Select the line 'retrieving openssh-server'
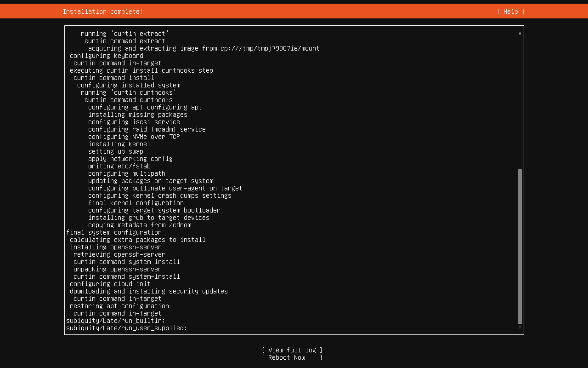This screenshot has width=588, height=368. pos(119,254)
